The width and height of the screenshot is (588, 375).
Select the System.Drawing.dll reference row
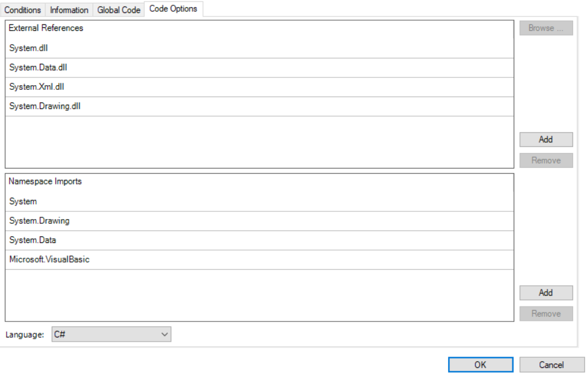[45, 107]
